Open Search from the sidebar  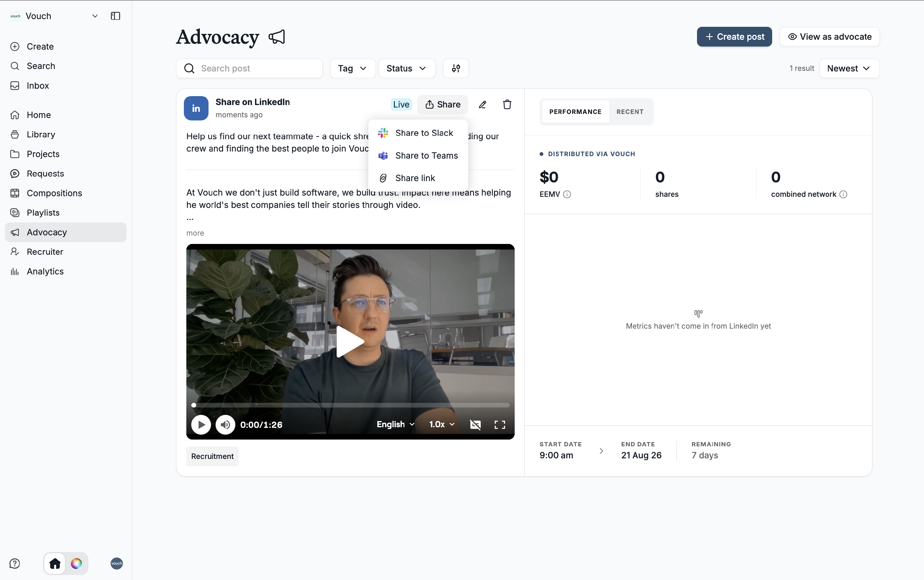(x=66, y=66)
